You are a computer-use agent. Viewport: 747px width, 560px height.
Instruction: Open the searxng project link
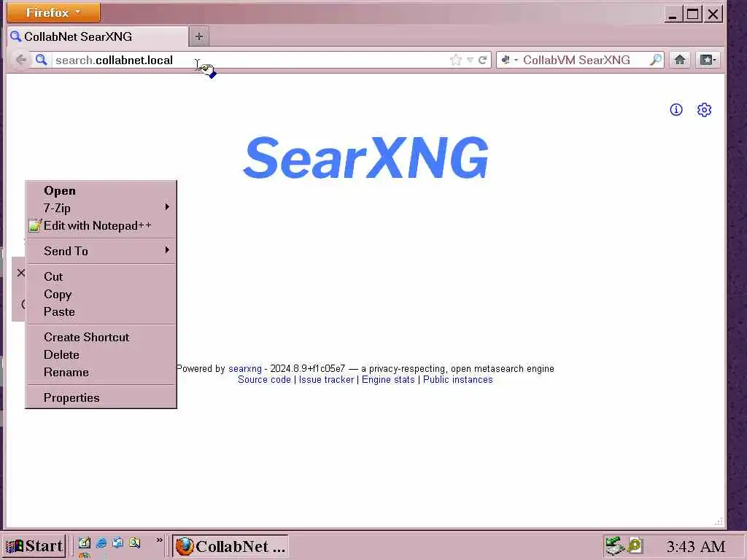point(245,368)
